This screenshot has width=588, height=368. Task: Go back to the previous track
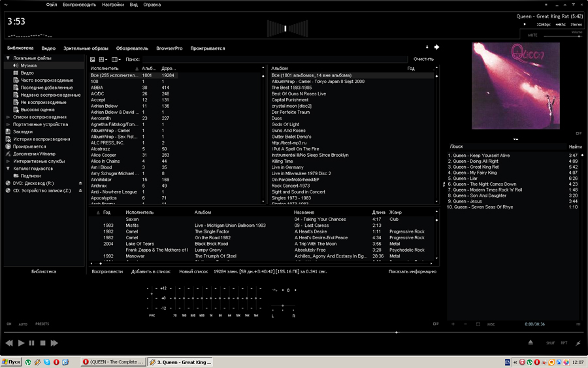pyautogui.click(x=9, y=343)
